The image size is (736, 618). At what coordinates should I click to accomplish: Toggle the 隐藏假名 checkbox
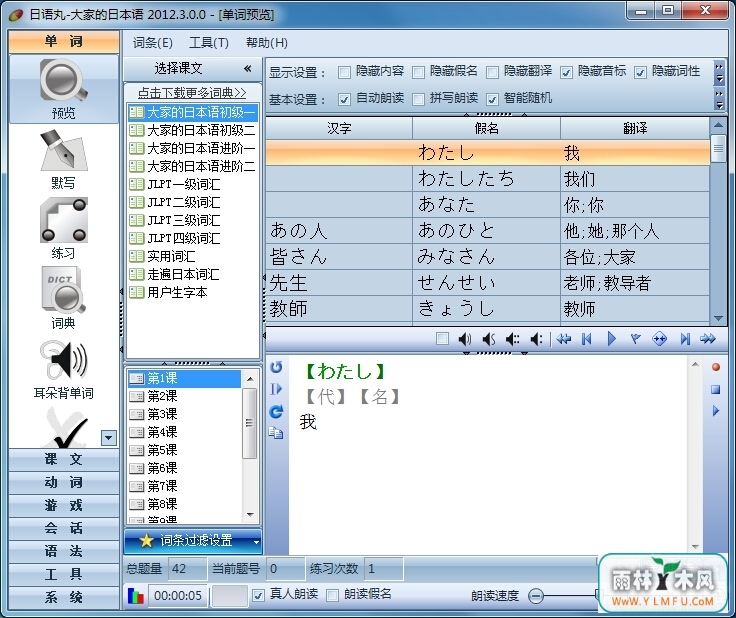418,72
